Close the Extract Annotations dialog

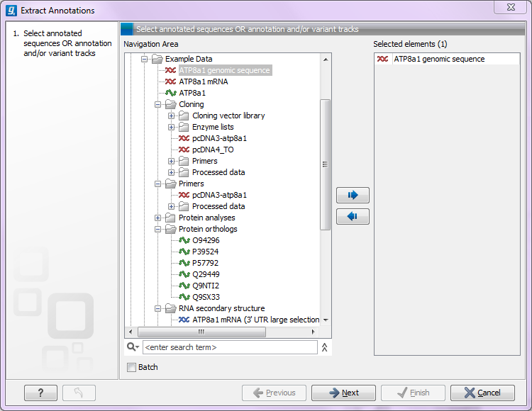pos(510,7)
